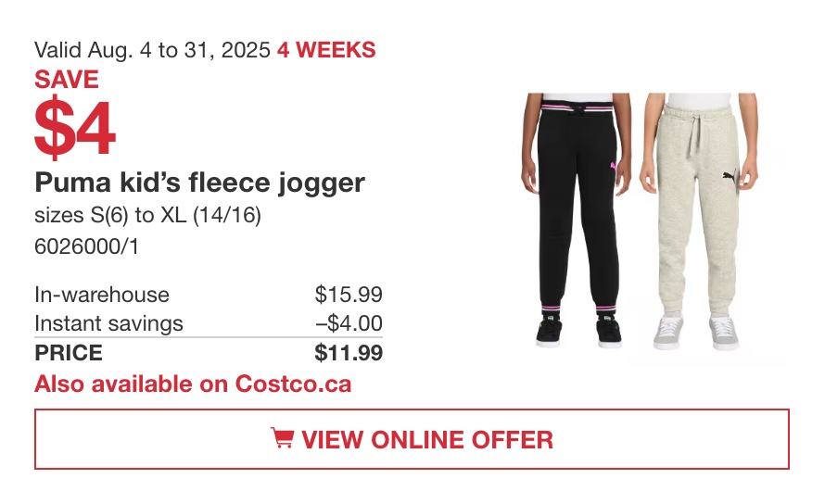Viewport: 825px width, 504px height.
Task: Click the bold PRICE label
Action: (x=69, y=352)
